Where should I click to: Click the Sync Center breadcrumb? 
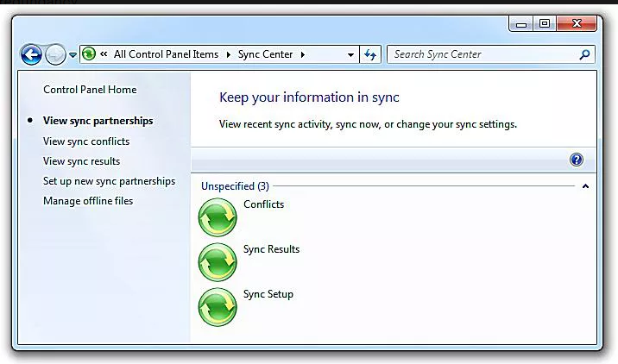pyautogui.click(x=265, y=54)
